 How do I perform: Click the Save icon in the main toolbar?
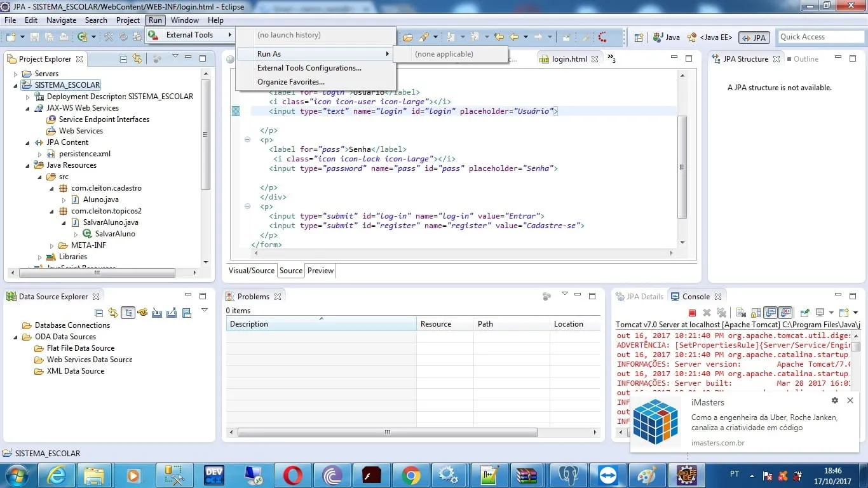[34, 37]
